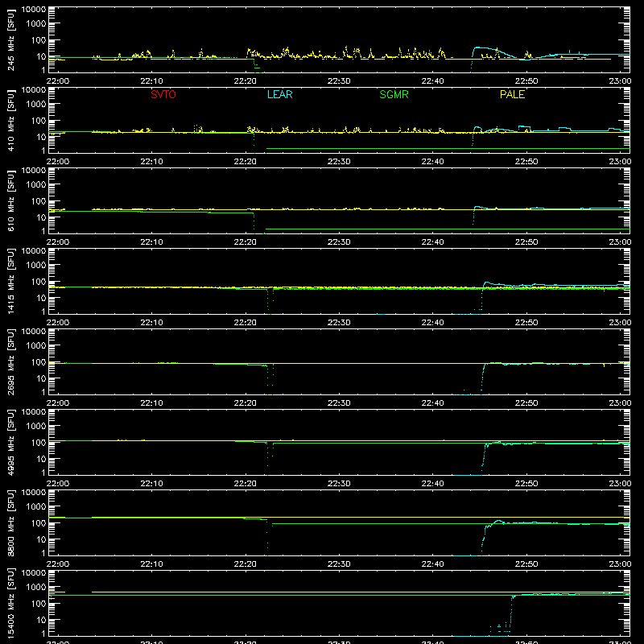The width and height of the screenshot is (644, 644).
Task: Click the 10000 flux tick of 245 MHz plot
Action: coord(34,10)
